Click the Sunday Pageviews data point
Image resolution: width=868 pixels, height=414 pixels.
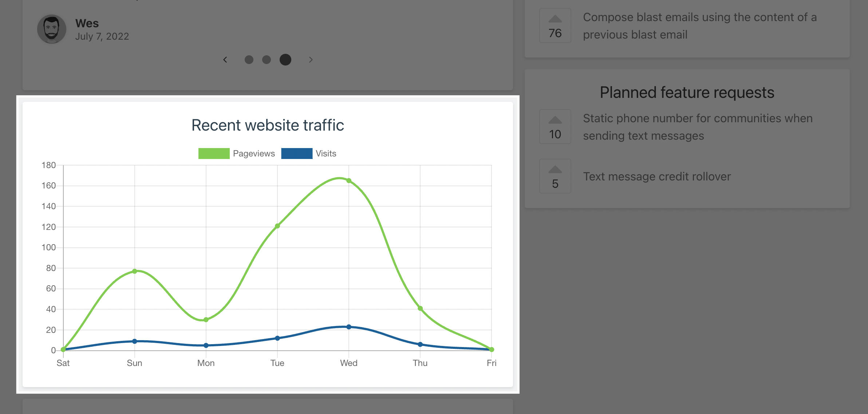(x=135, y=271)
